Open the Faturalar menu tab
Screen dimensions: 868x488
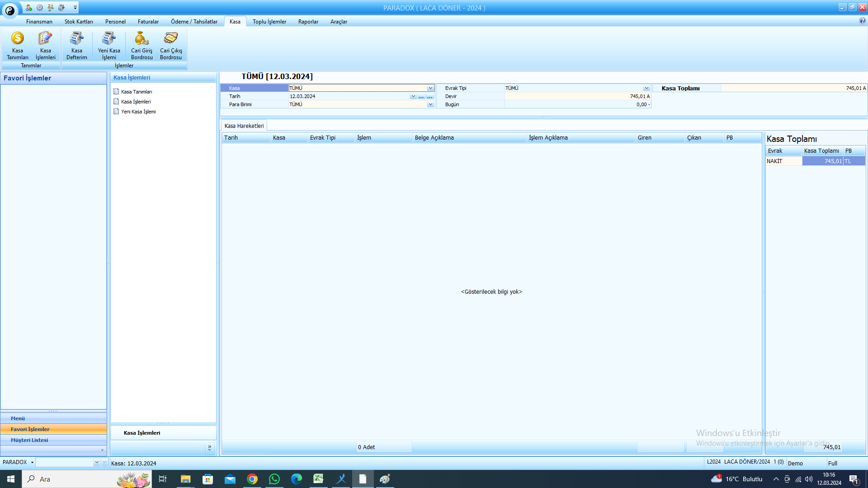tap(148, 22)
